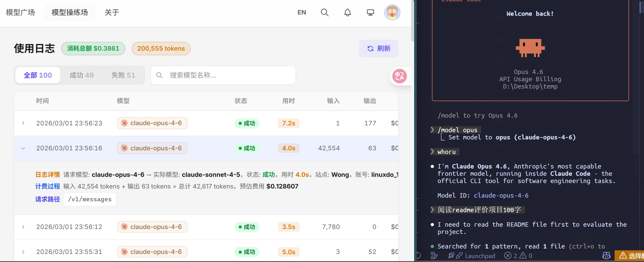The height and width of the screenshot is (262, 644).
Task: Click the page vertical scrollbar thumb
Action: tap(412, 21)
